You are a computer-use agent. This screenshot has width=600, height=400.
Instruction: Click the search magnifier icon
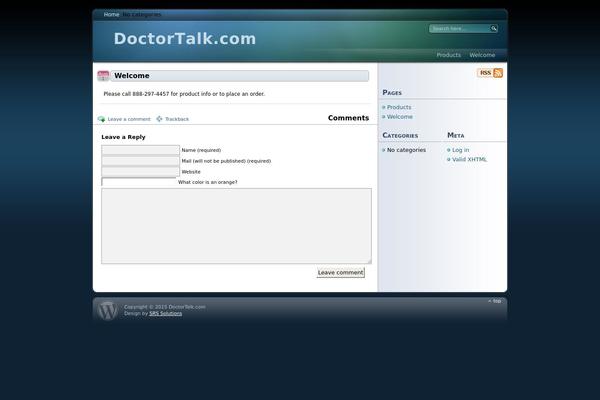tap(494, 28)
